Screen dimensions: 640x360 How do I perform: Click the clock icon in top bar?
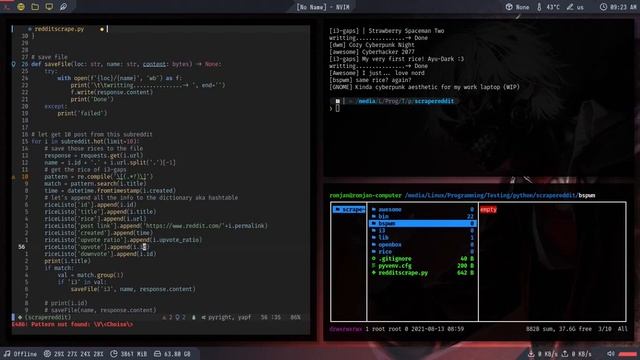pyautogui.click(x=603, y=7)
